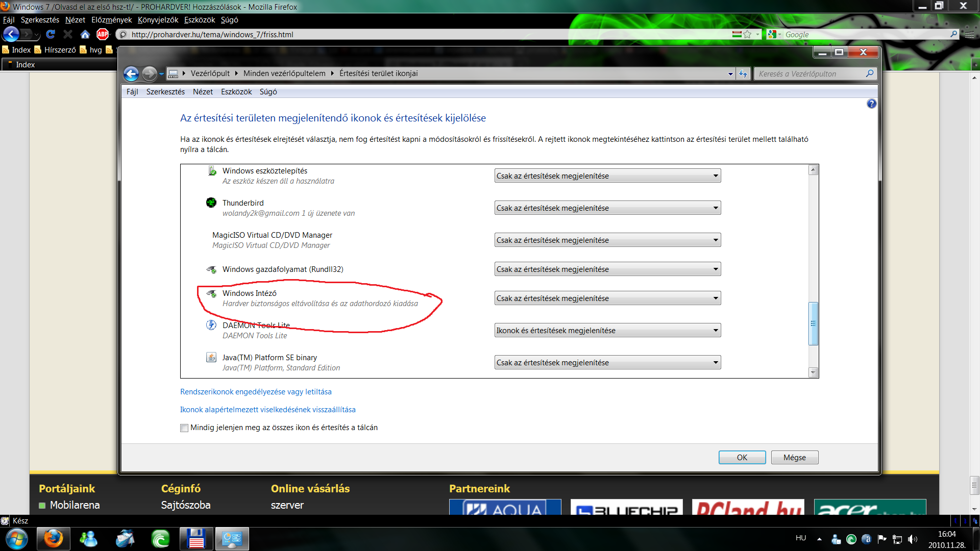
Task: Open behavior dropdown for Thunderbird
Action: coord(607,208)
